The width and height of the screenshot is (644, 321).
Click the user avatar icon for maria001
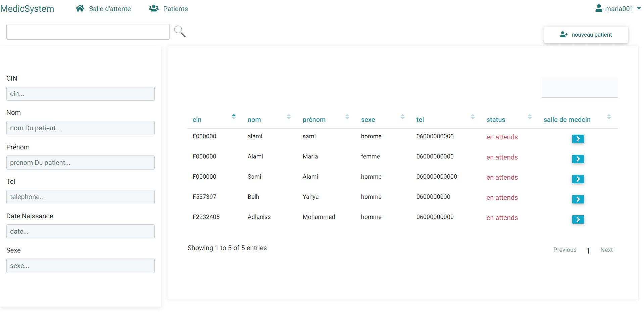(599, 8)
